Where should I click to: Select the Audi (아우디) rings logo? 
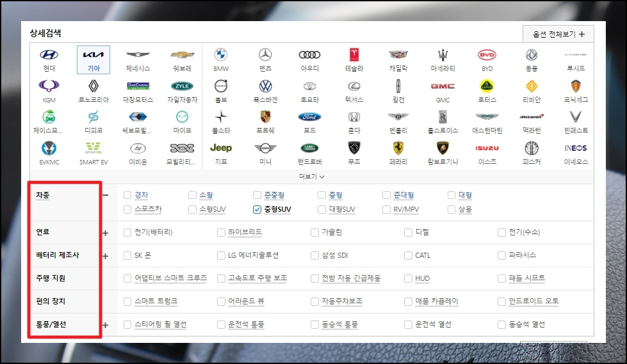point(309,55)
